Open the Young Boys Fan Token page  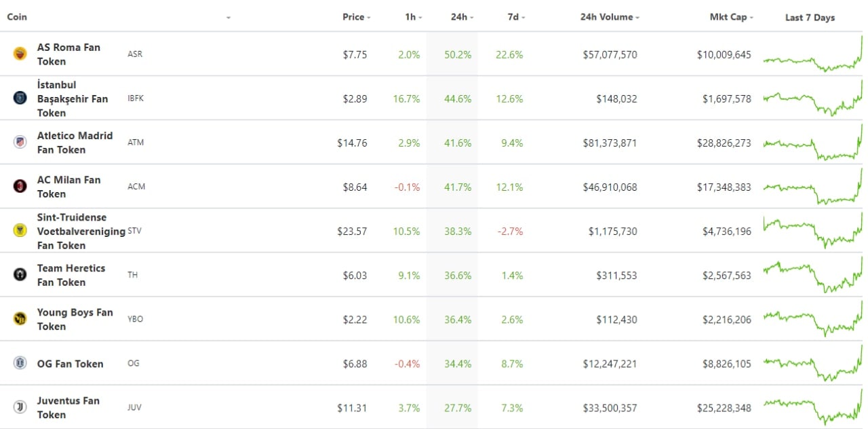pos(75,319)
